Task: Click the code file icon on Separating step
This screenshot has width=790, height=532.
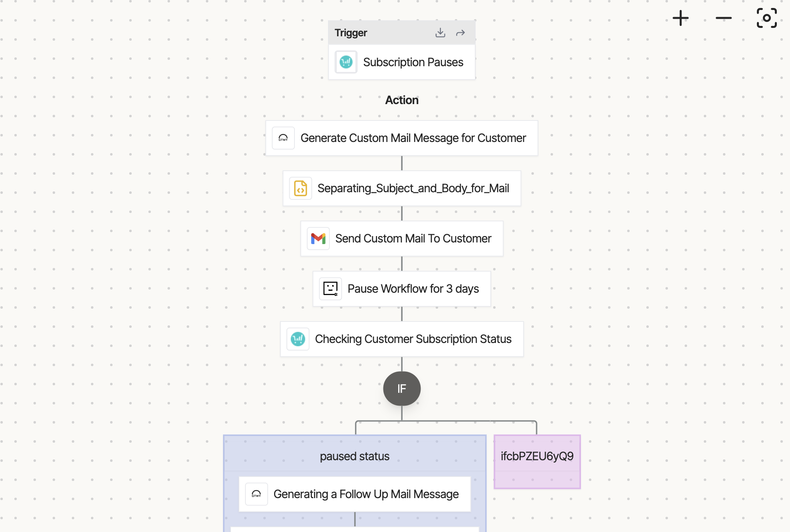Action: 300,188
